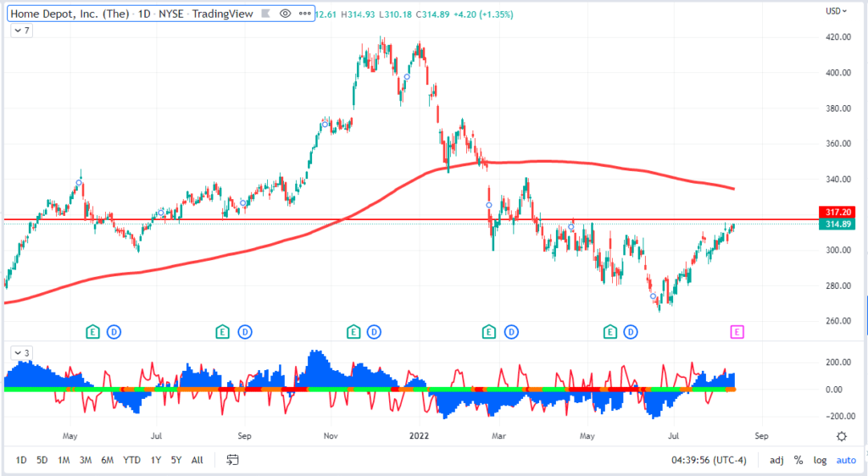
Task: Click the 400.00 price axis label
Action: [838, 73]
